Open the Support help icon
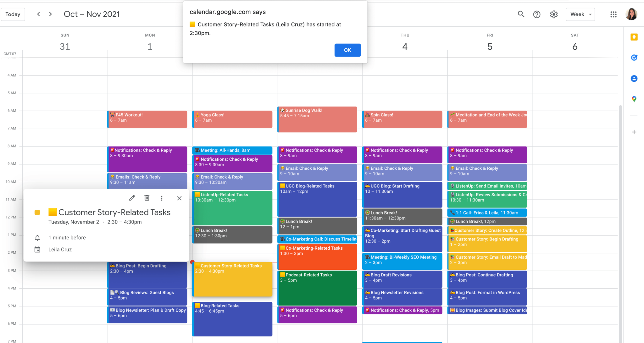Viewport: 644px width, 343px height. click(537, 14)
